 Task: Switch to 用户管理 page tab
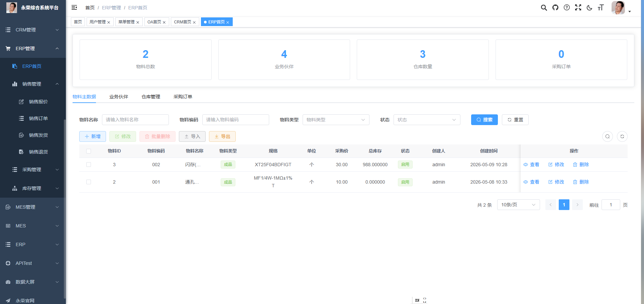(x=97, y=22)
